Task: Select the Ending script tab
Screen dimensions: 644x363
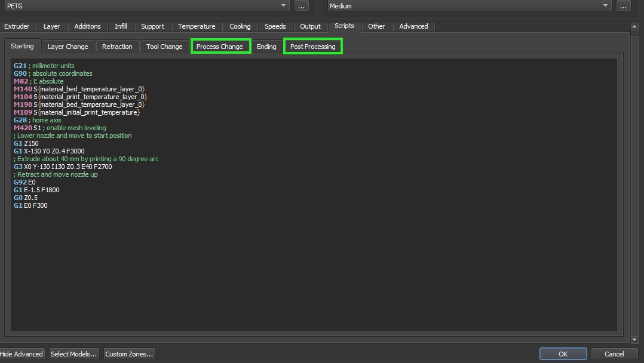Action: click(266, 47)
